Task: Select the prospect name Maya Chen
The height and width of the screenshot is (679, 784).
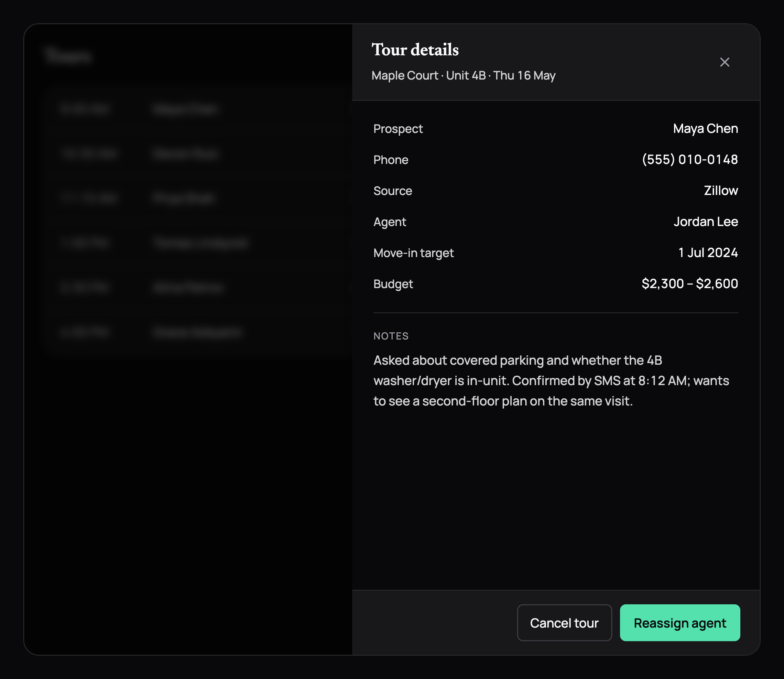Action: point(705,128)
